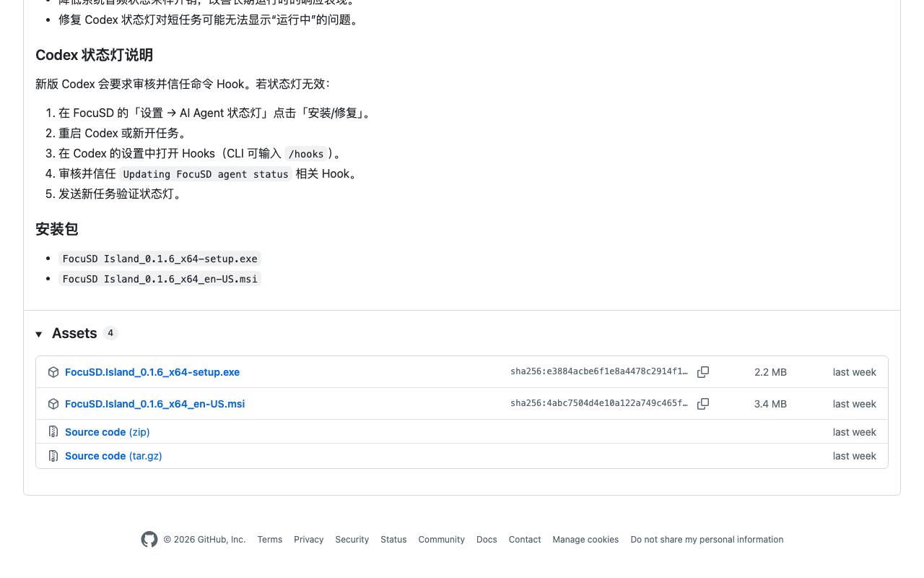The image size is (924, 578).
Task: Open the Privacy footer link
Action: [309, 540]
